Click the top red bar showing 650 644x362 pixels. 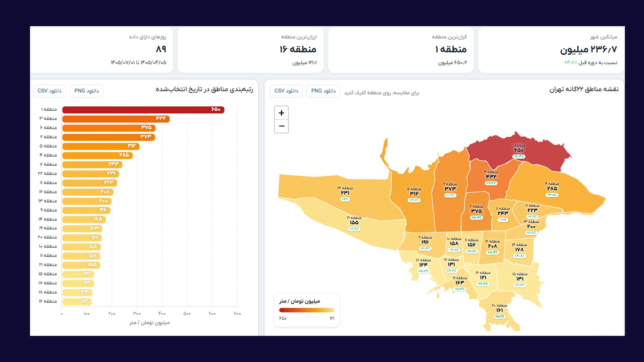143,110
